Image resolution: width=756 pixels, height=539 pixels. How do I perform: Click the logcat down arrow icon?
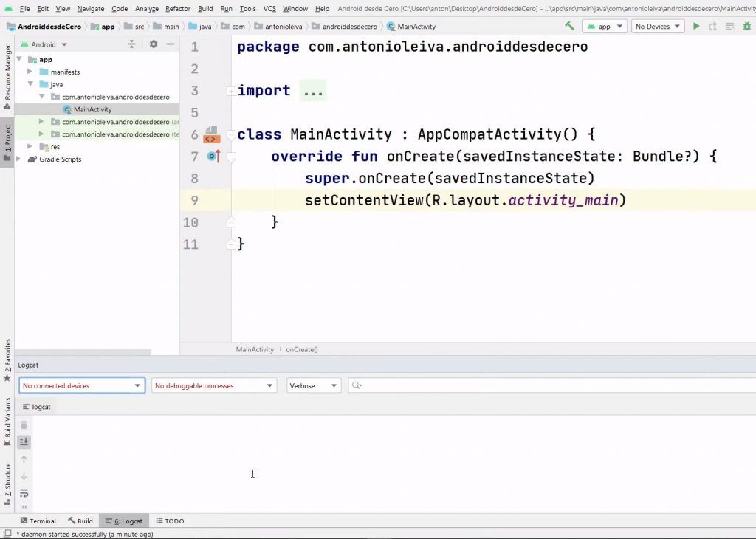tap(24, 476)
